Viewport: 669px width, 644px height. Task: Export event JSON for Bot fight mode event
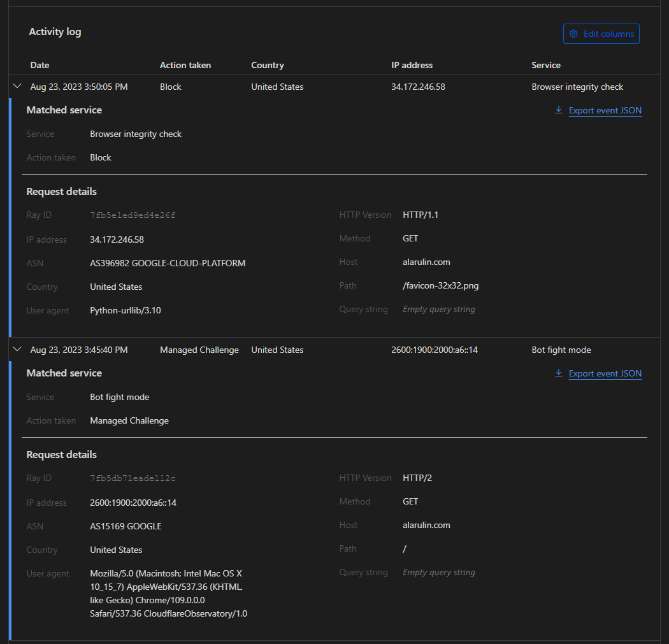point(605,374)
